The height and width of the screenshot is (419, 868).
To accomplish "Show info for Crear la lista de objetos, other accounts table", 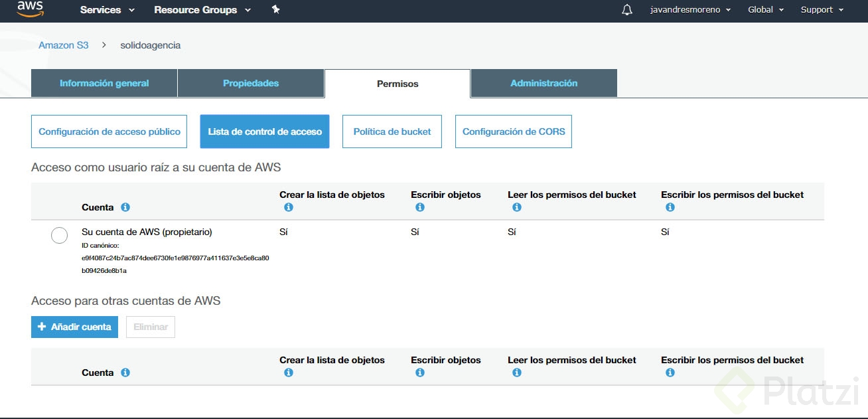I will pyautogui.click(x=288, y=373).
